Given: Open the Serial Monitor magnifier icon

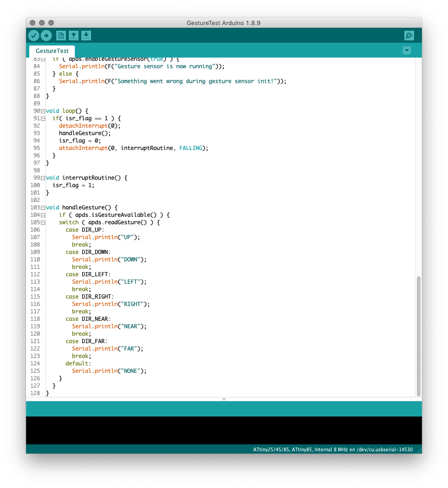Looking at the screenshot, I should (x=409, y=35).
